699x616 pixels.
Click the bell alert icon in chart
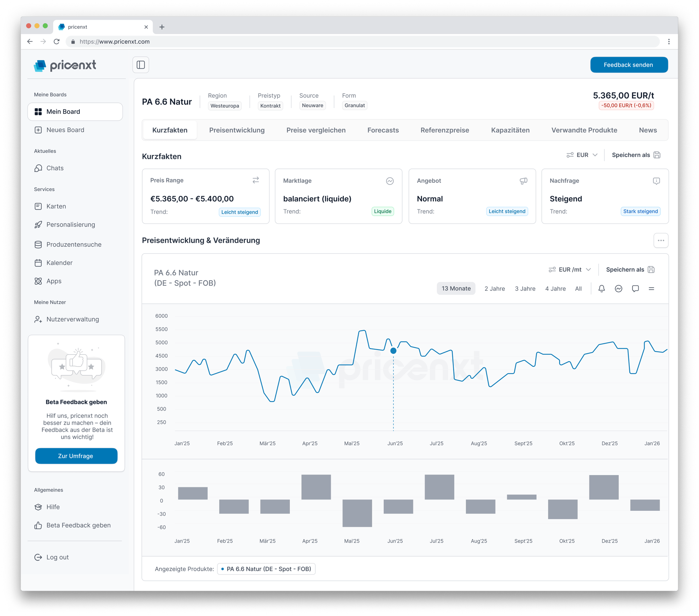(x=601, y=289)
